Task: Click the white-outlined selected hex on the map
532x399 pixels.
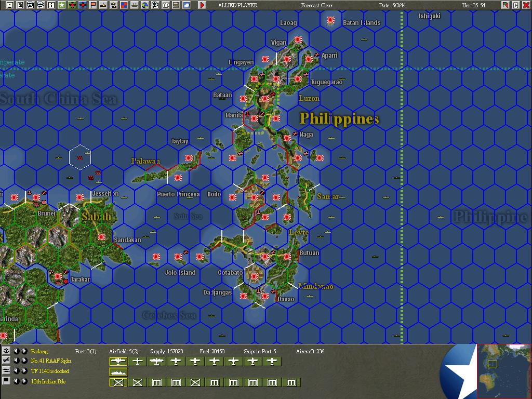Action: (x=80, y=157)
